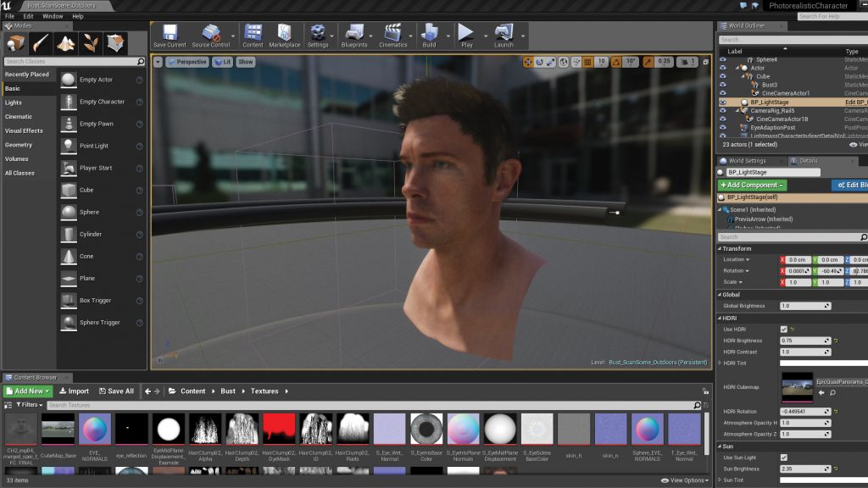Click the Save Current toolbar icon
Viewport: 868px width, 488px height.
[170, 35]
